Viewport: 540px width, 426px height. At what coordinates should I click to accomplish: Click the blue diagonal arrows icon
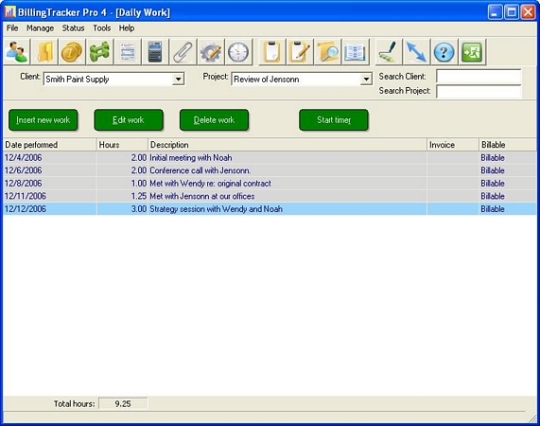coord(416,52)
